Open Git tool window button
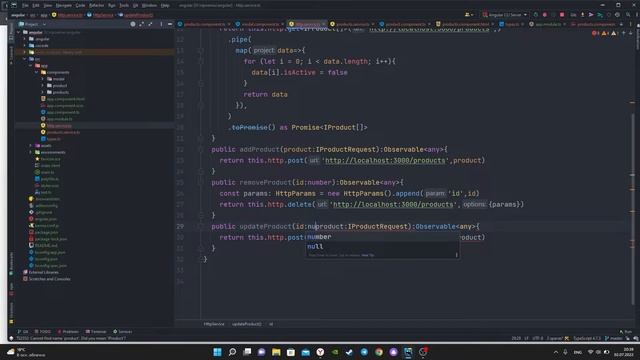This screenshot has width=640, height=360. tap(24, 331)
